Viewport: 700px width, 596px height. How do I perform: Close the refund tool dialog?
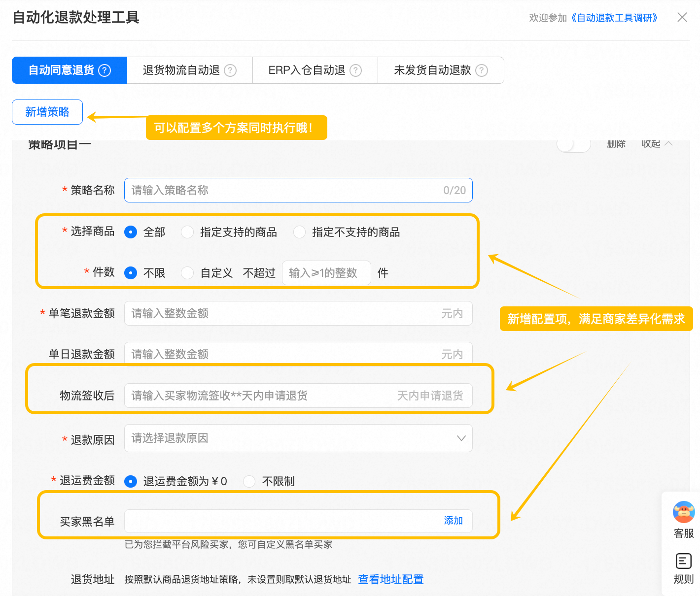(x=682, y=18)
